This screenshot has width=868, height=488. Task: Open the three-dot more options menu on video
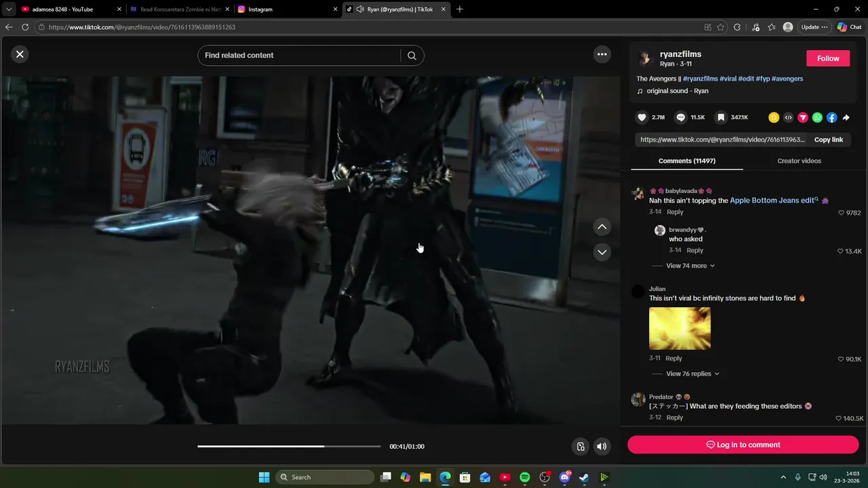[x=601, y=54]
